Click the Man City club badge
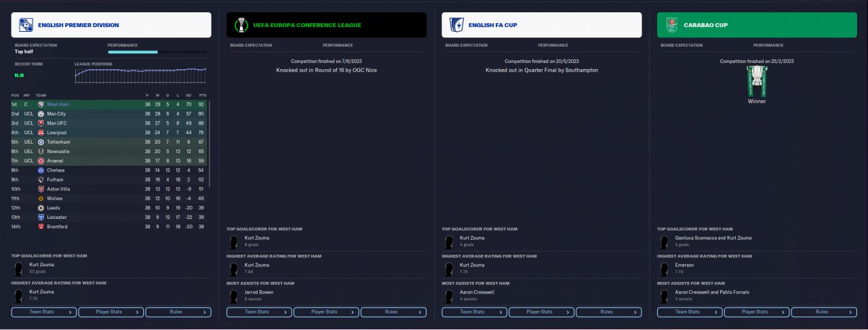The height and width of the screenshot is (330, 868). [x=41, y=114]
